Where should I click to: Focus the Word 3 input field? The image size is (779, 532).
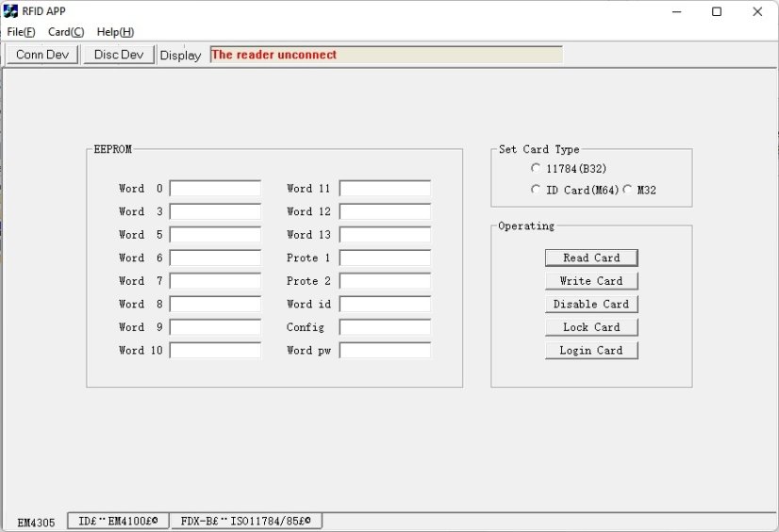point(215,211)
